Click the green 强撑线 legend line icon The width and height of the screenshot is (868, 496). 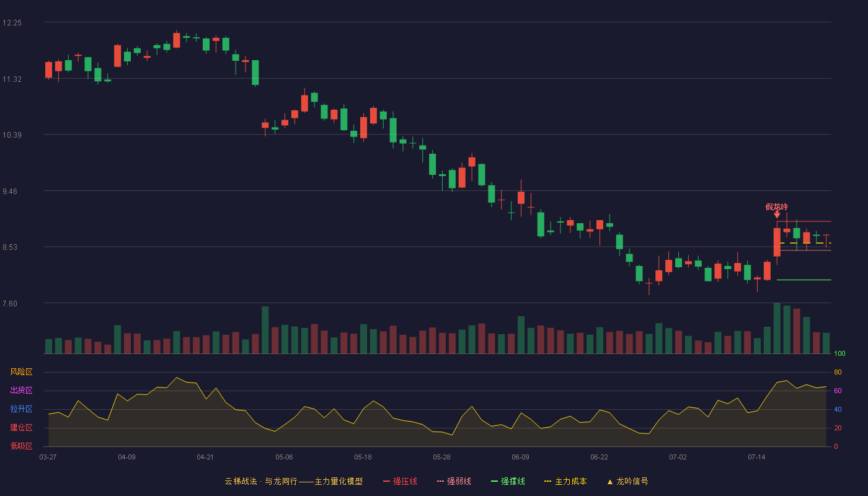click(495, 481)
